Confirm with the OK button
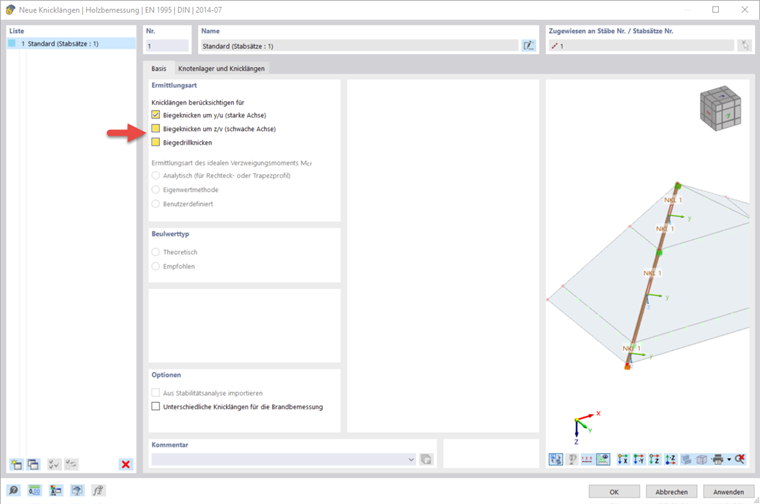The image size is (760, 504). tap(614, 491)
